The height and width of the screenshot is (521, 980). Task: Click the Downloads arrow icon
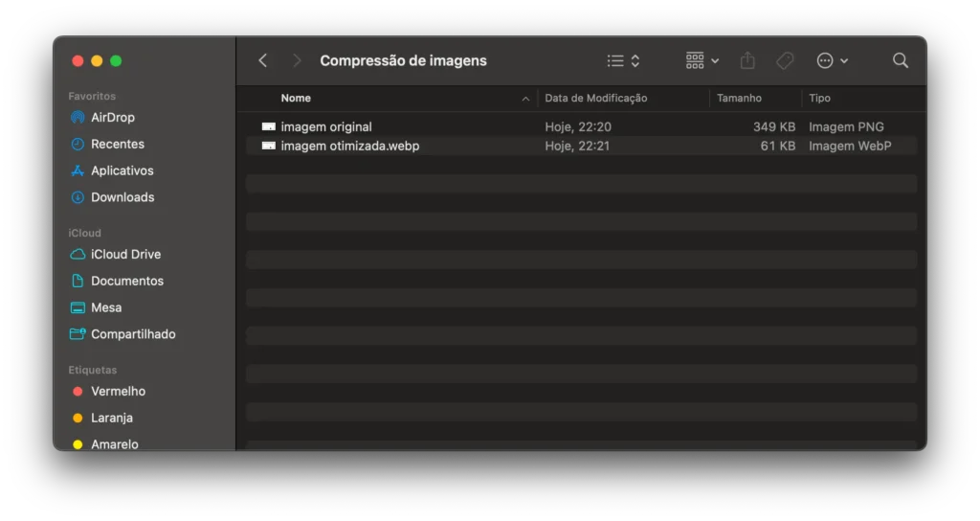click(x=78, y=197)
